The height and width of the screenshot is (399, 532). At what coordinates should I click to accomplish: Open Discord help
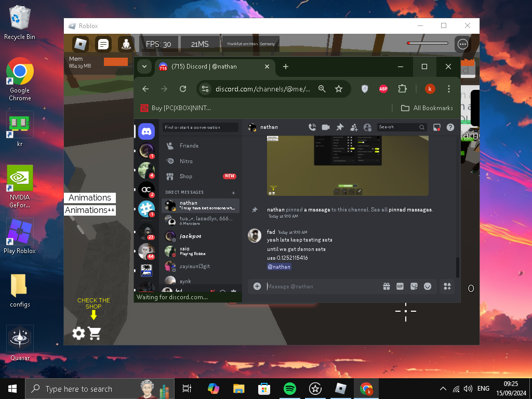tap(450, 127)
